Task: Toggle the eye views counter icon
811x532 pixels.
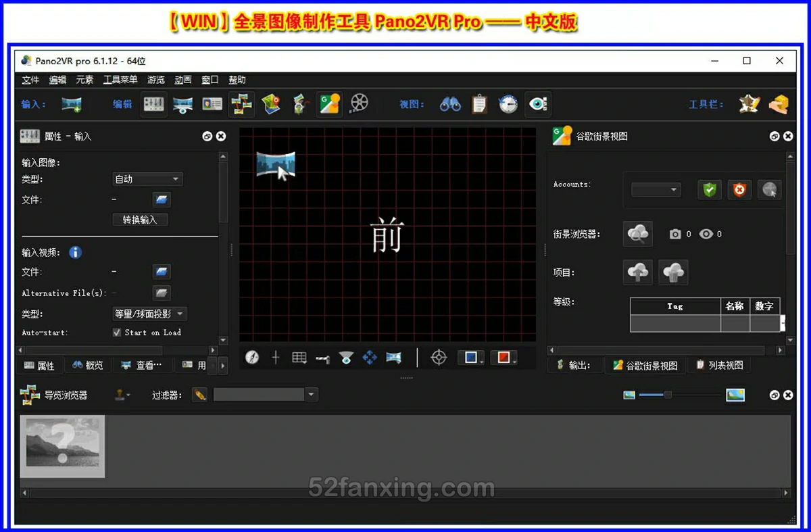Action: click(706, 234)
